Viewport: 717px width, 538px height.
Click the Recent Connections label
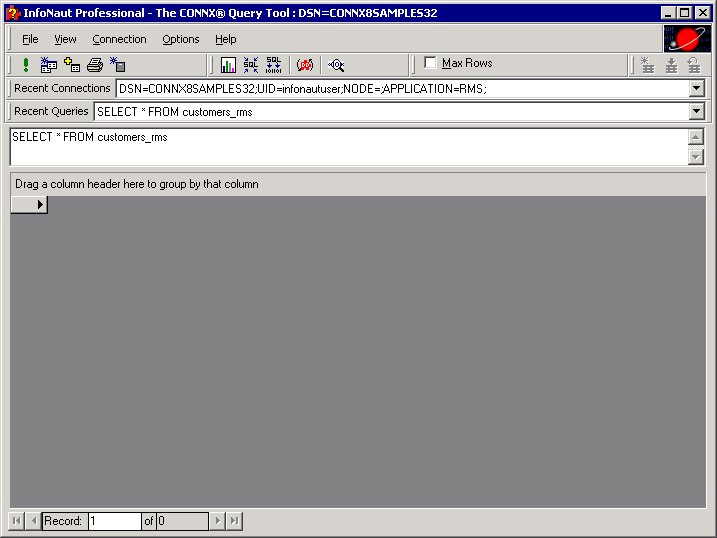pos(62,88)
